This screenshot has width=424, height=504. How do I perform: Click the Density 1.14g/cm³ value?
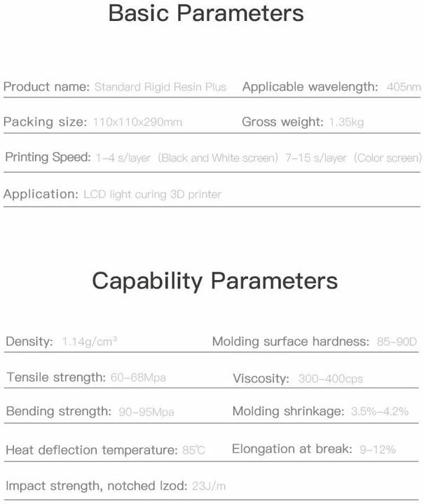pyautogui.click(x=90, y=342)
